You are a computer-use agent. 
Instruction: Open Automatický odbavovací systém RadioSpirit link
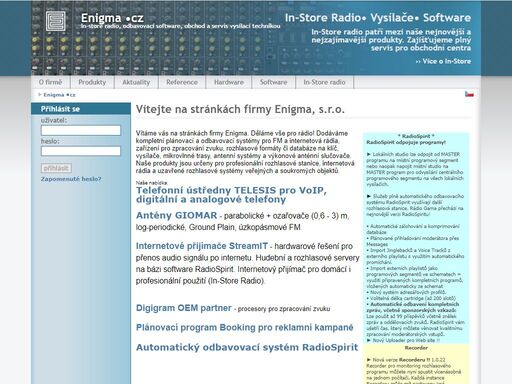247,347
